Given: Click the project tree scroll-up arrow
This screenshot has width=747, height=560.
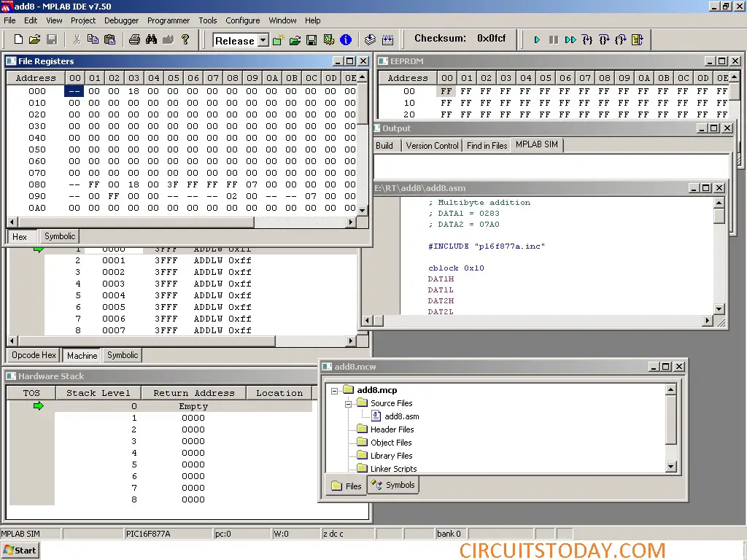Looking at the screenshot, I should [x=671, y=390].
